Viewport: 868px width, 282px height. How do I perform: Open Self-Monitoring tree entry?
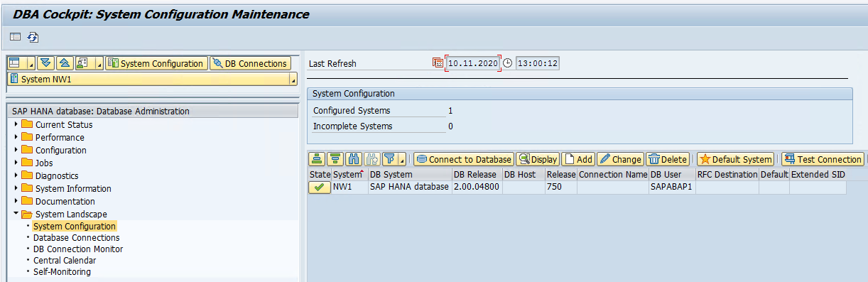pos(62,271)
